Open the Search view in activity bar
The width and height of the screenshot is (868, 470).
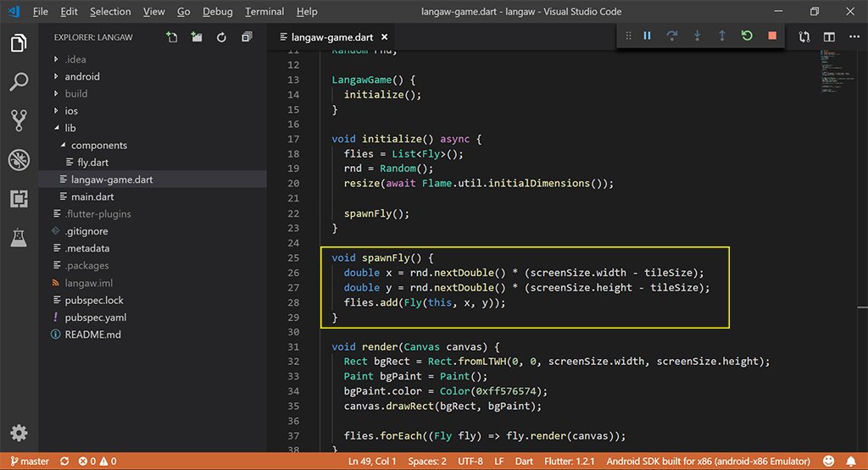(x=19, y=82)
